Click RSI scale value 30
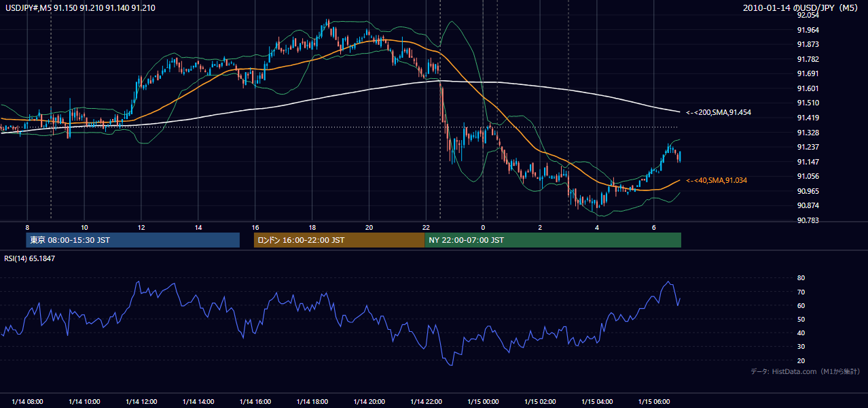 (x=801, y=347)
